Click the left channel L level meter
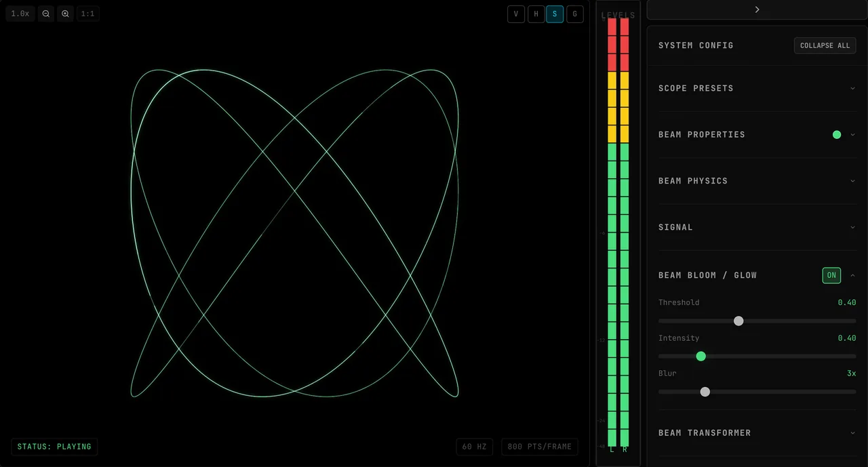This screenshot has width=868, height=467. click(x=612, y=232)
